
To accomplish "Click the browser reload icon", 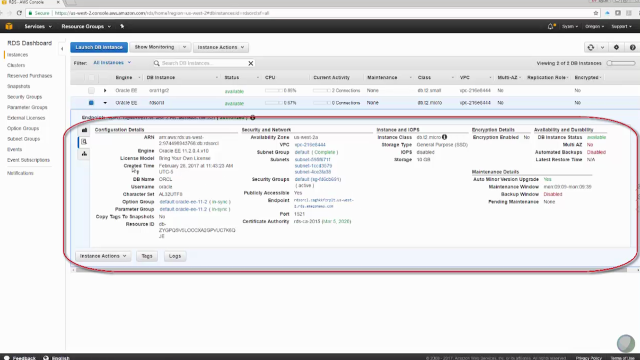I will click(19, 13).
